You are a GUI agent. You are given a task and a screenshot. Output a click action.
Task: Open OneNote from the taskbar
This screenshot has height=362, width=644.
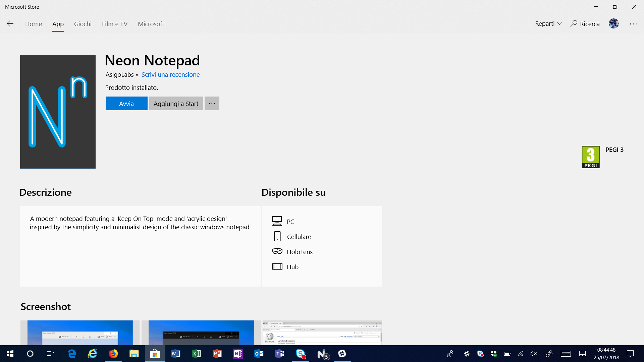tap(238, 354)
